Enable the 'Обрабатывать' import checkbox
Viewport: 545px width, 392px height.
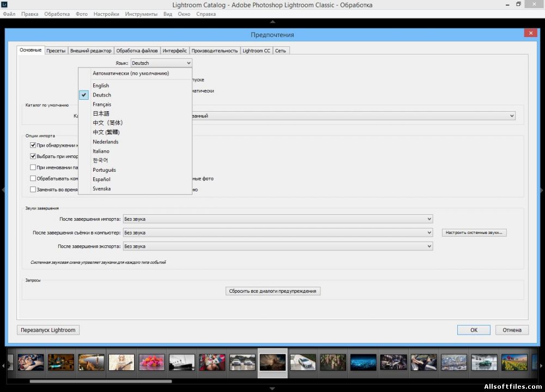33,178
